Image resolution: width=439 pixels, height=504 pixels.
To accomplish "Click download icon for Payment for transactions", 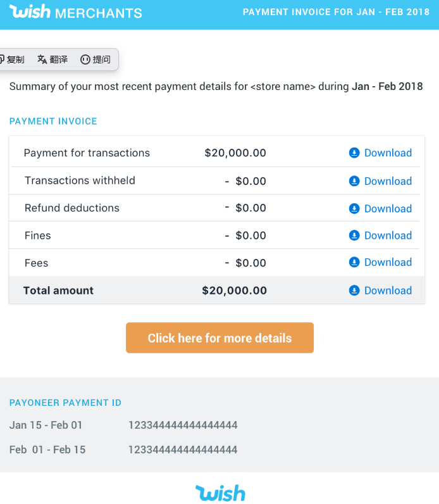I will 354,153.
